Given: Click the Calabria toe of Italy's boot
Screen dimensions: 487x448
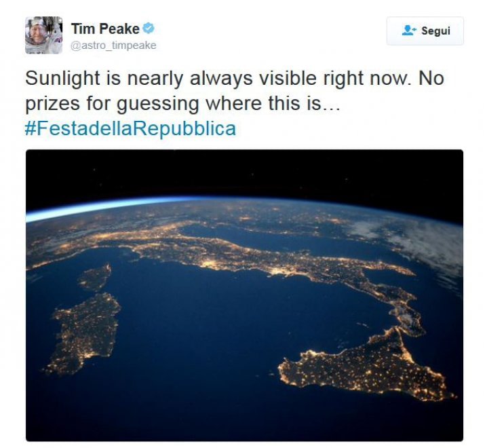Looking at the screenshot, I should (407, 314).
